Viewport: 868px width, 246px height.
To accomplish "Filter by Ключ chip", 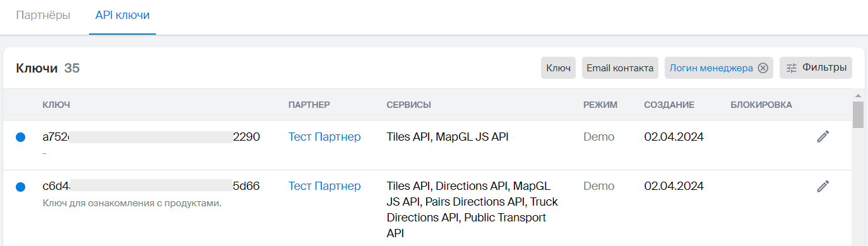I will (x=559, y=68).
